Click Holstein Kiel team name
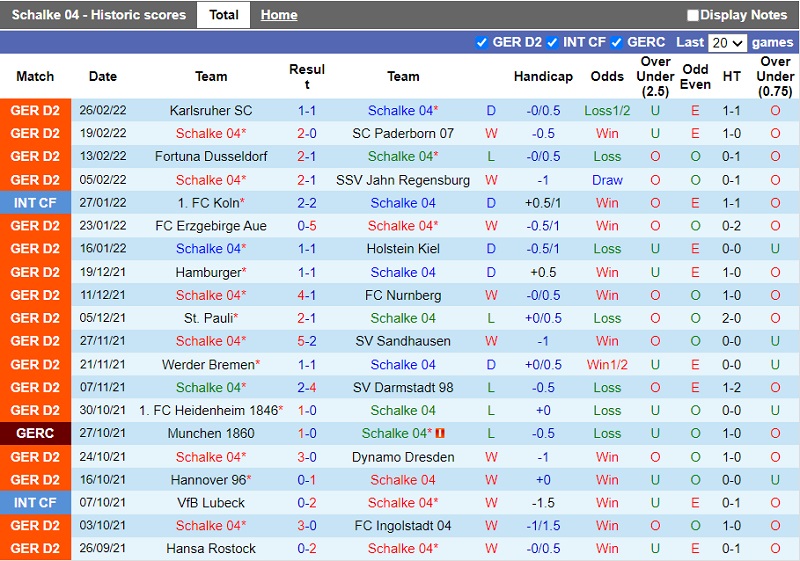The image size is (800, 561). 403,249
